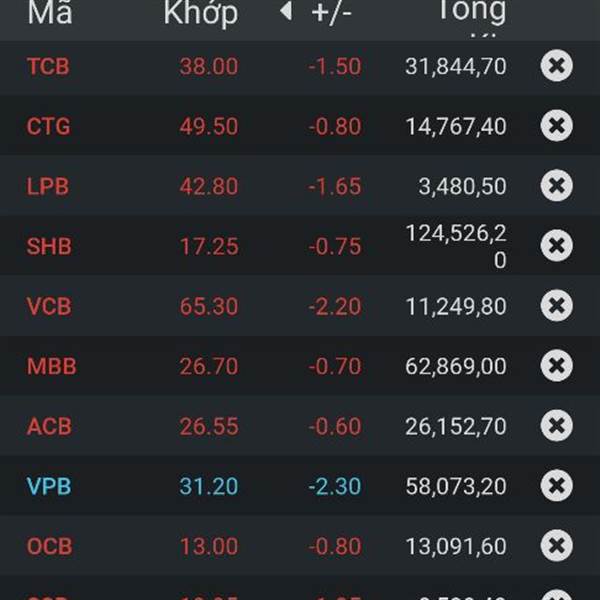Remove VCB using its X icon
This screenshot has width=600, height=600.
(x=556, y=305)
